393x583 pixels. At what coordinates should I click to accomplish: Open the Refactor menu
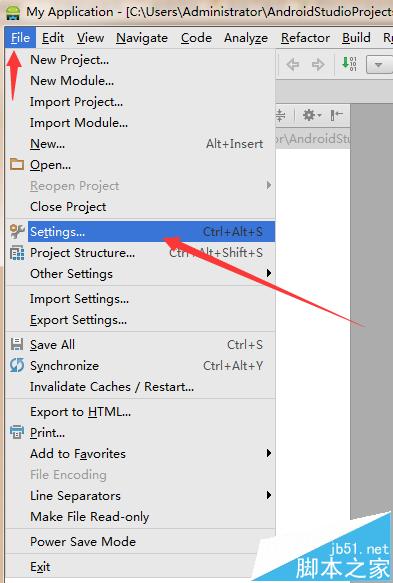tap(305, 38)
